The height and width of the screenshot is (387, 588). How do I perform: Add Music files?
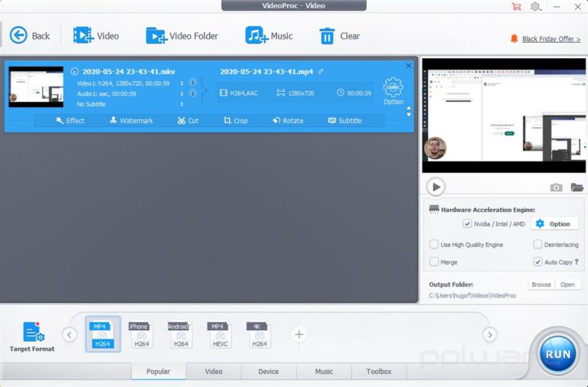[269, 36]
